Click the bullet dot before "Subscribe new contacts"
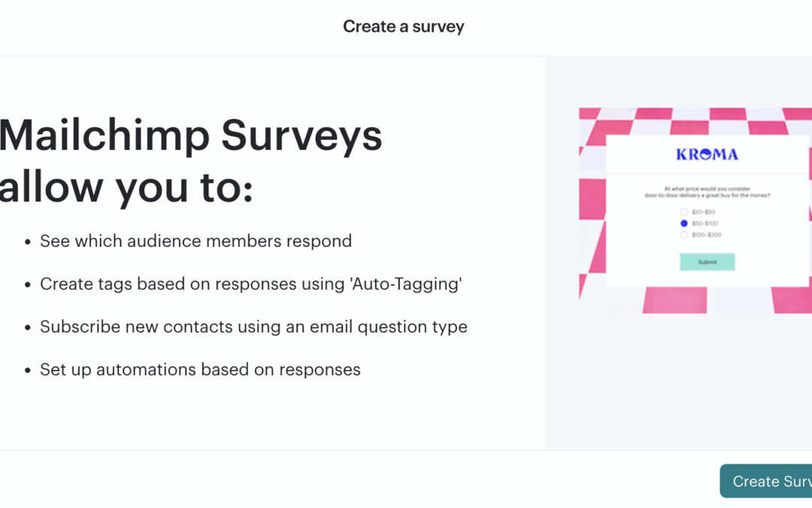Screen dimensions: 812x508 point(28,328)
